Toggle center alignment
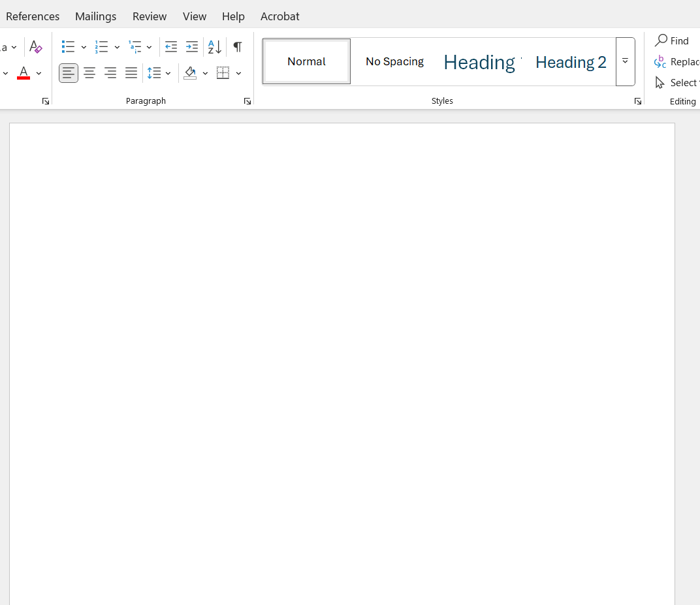The image size is (700, 605). 89,72
